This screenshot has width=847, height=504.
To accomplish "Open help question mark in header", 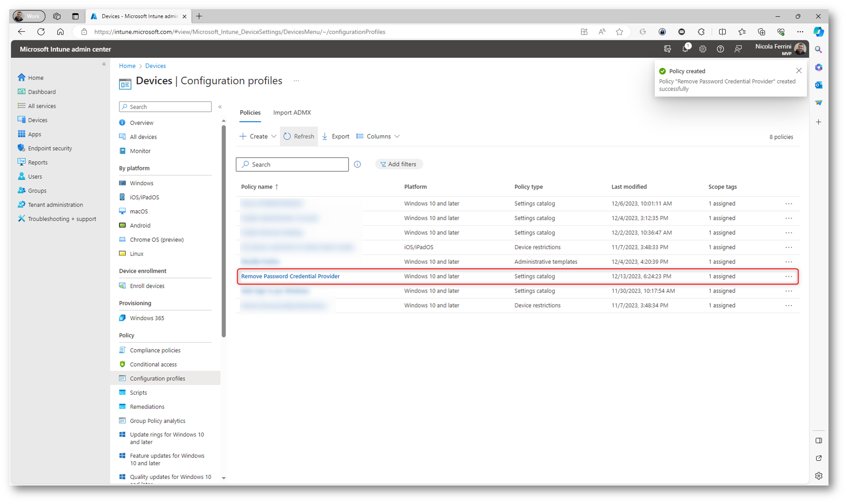I will coord(721,49).
